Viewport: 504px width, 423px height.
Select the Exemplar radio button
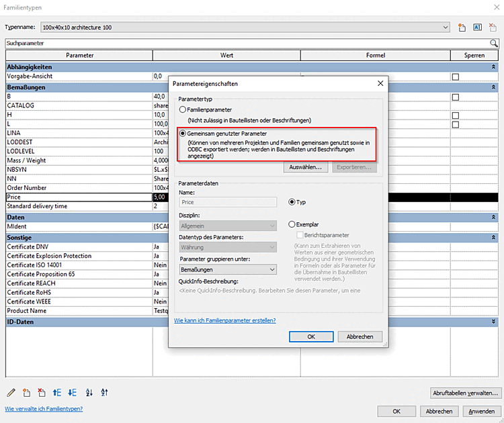click(x=292, y=224)
